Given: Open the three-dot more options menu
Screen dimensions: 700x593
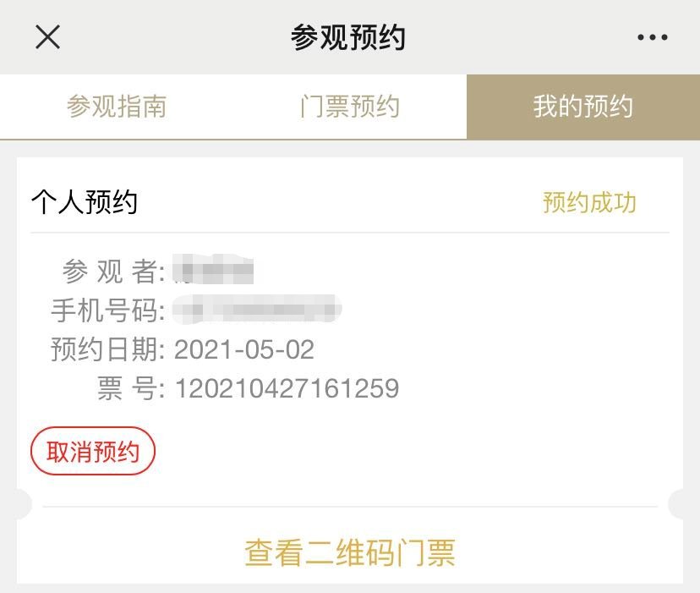Looking at the screenshot, I should point(652,37).
